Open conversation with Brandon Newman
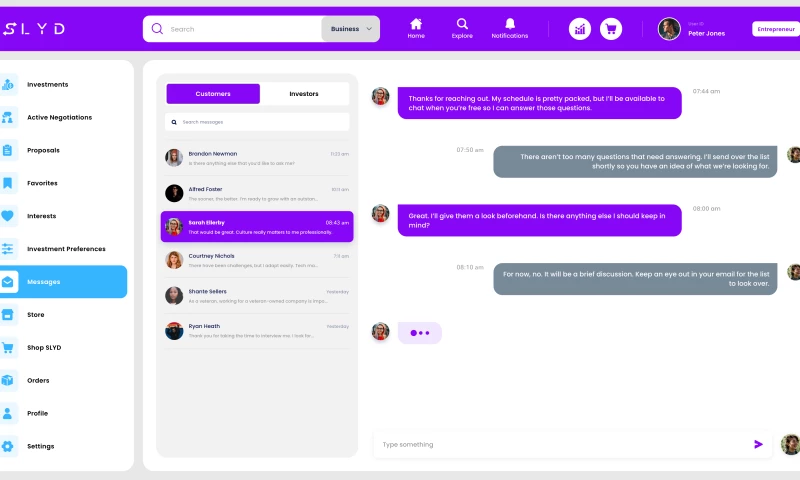The image size is (800, 480). pos(257,158)
